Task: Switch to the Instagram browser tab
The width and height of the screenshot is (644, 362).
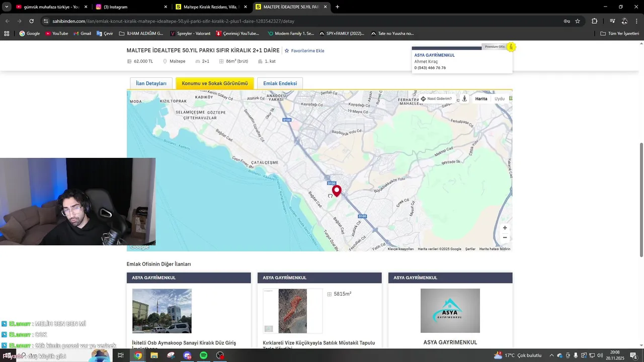Action: [x=131, y=7]
